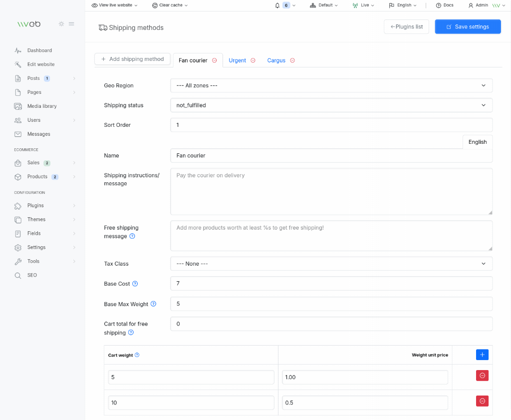Open the Shipping status dropdown
Viewport: 511px width, 420px height.
point(331,105)
